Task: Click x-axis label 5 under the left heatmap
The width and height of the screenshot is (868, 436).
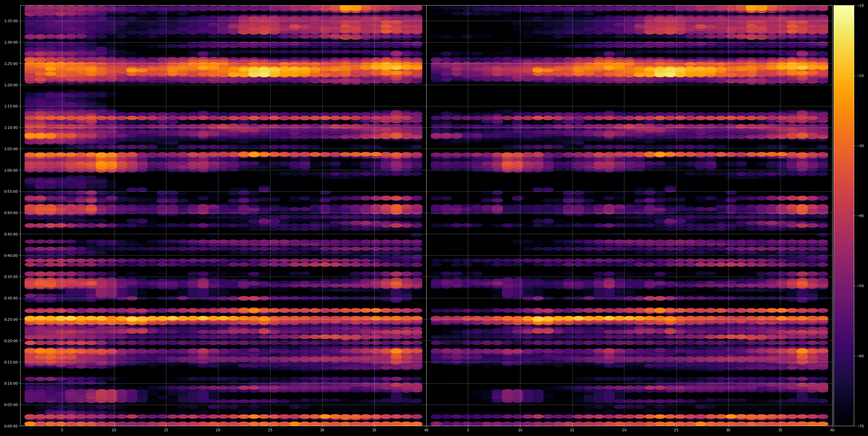Action: [62, 430]
